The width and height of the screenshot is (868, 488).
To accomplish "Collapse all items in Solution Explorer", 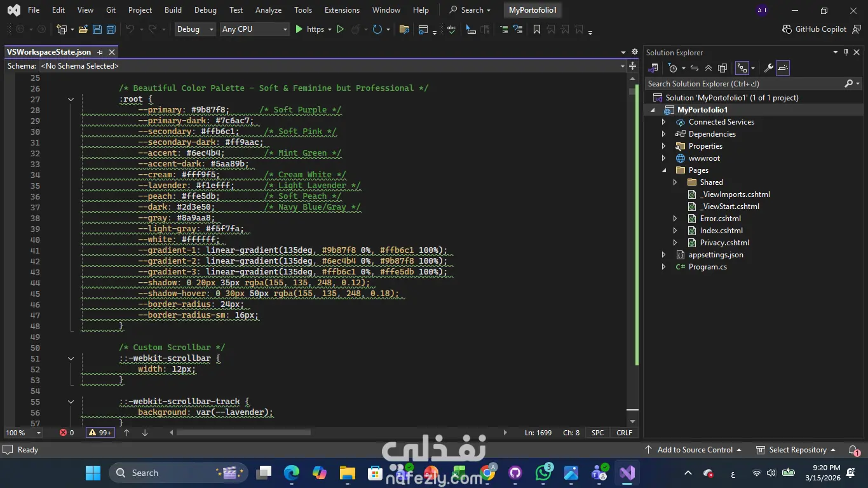I will tap(709, 68).
